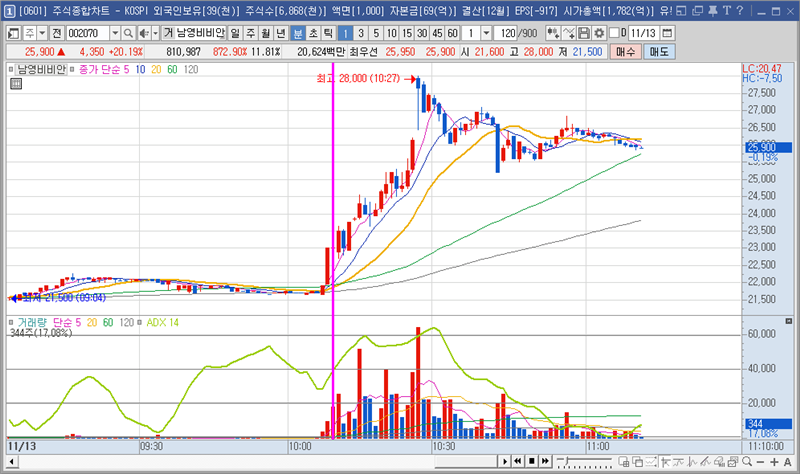Screen dimensions: 800x474
Task: Click the help question mark icon
Action: (x=739, y=10)
